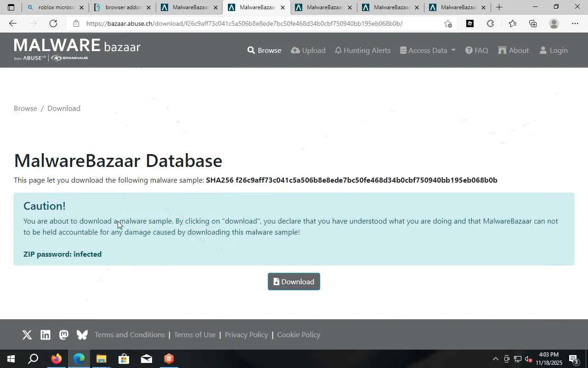Click the Browse breadcrumb link
This screenshot has width=588, height=368.
point(25,108)
